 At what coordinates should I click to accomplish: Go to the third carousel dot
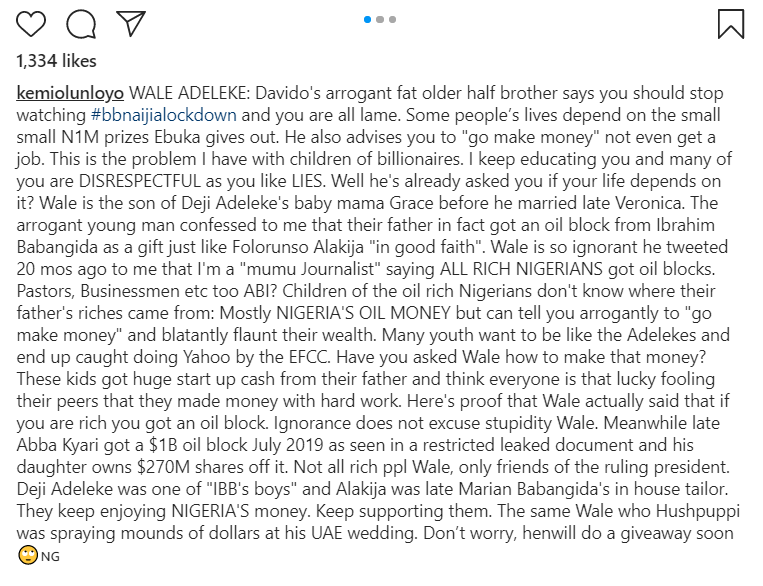(x=392, y=18)
